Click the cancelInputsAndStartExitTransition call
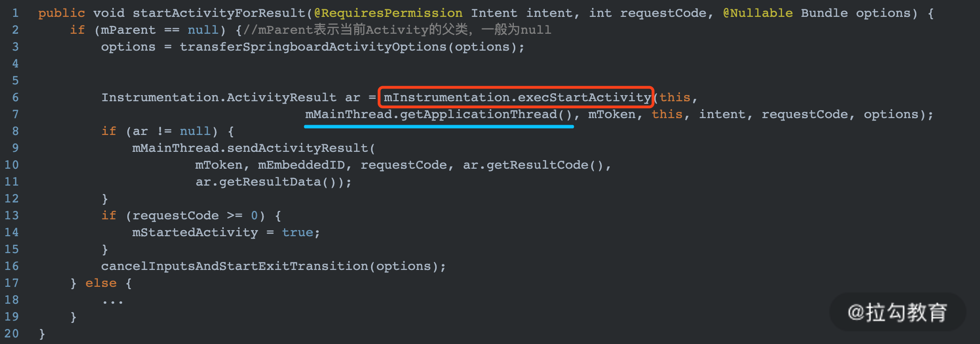The height and width of the screenshot is (344, 980). (x=234, y=266)
